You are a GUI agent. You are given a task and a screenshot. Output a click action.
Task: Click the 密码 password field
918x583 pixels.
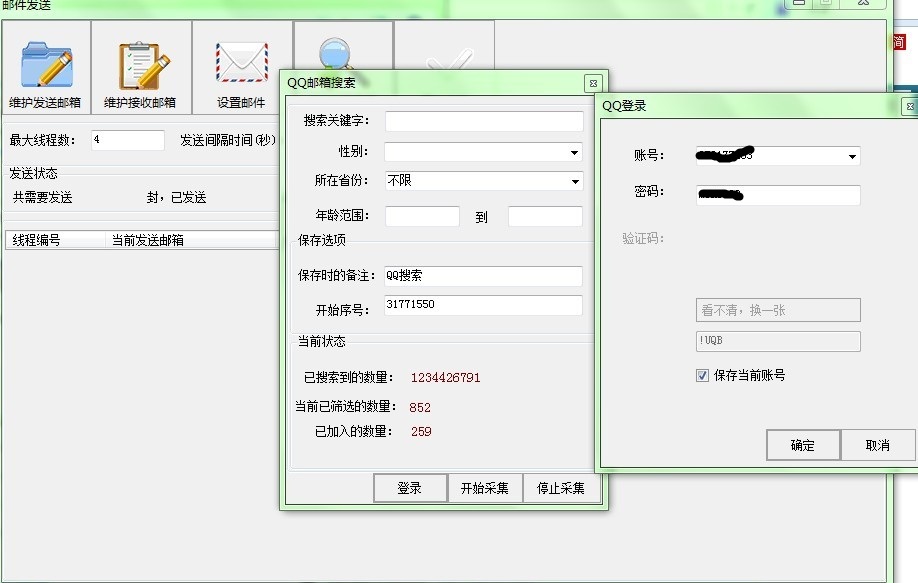[778, 195]
